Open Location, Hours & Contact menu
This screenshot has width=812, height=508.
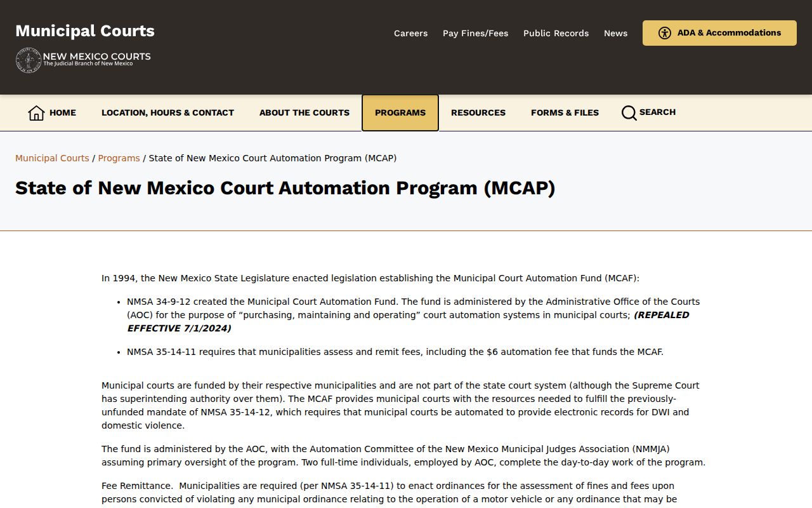(x=167, y=113)
